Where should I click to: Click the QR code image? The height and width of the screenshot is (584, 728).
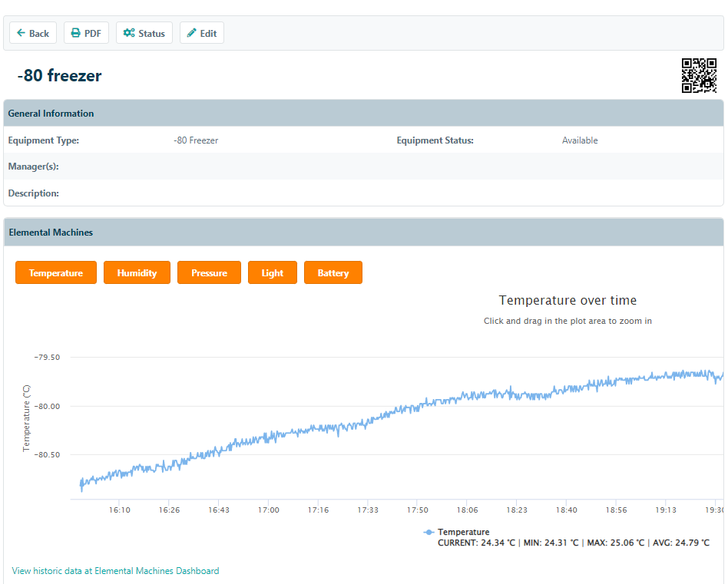699,75
